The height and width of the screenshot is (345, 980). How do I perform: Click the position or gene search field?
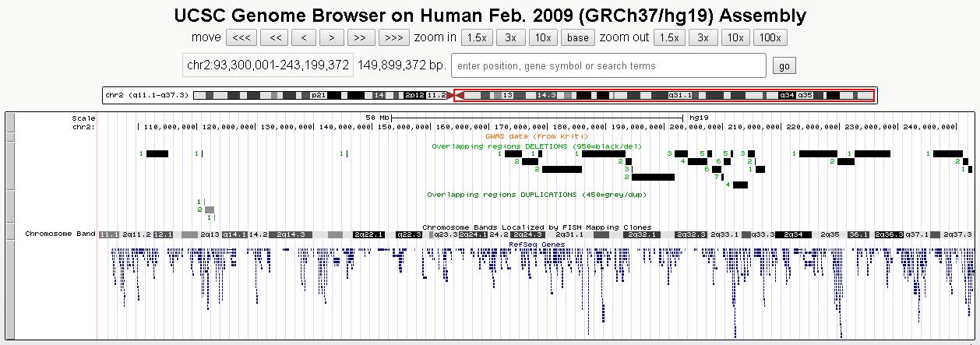pyautogui.click(x=608, y=65)
